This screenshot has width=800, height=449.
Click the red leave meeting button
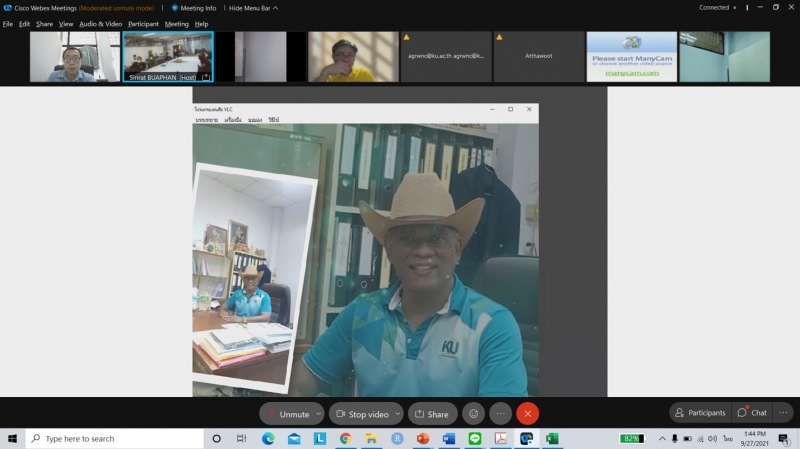pyautogui.click(x=528, y=413)
